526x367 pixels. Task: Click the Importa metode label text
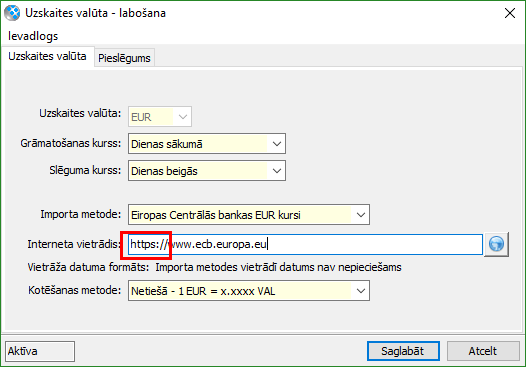81,214
